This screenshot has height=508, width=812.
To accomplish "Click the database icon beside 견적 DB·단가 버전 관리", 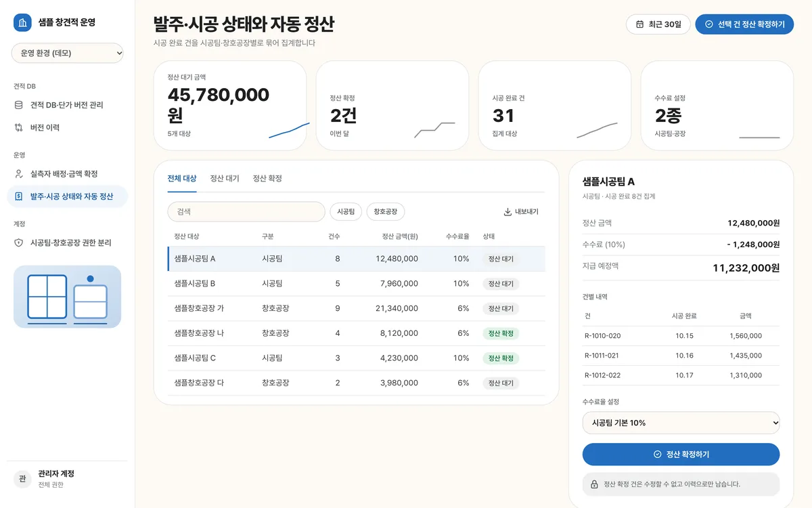I will point(19,105).
